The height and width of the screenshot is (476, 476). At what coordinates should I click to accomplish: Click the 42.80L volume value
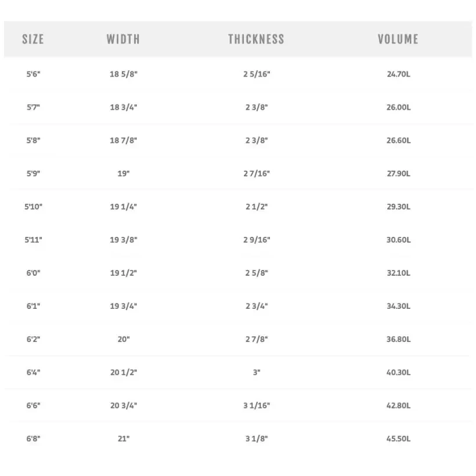pyautogui.click(x=399, y=405)
